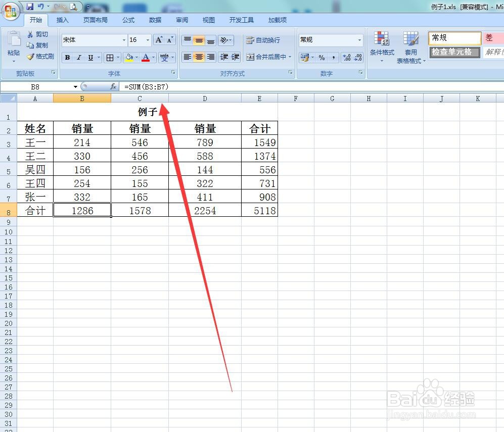Screen dimensions: 504x432
Task: Align text to top of cell
Action: click(x=188, y=40)
